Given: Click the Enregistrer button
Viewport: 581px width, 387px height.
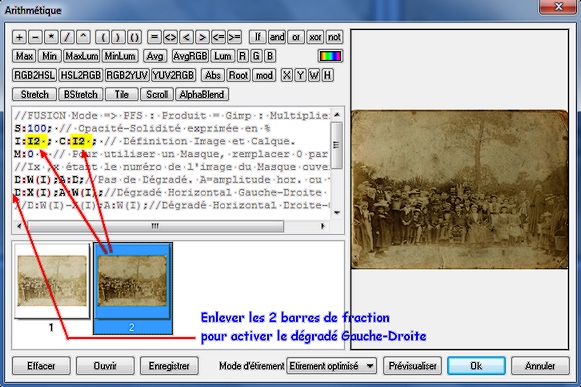Looking at the screenshot, I should click(x=169, y=366).
